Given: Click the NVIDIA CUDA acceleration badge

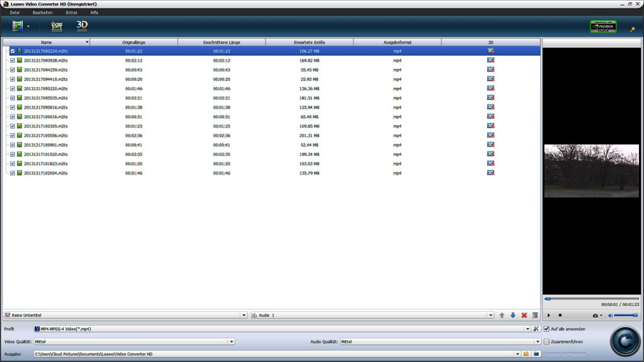Looking at the screenshot, I should click(x=602, y=27).
